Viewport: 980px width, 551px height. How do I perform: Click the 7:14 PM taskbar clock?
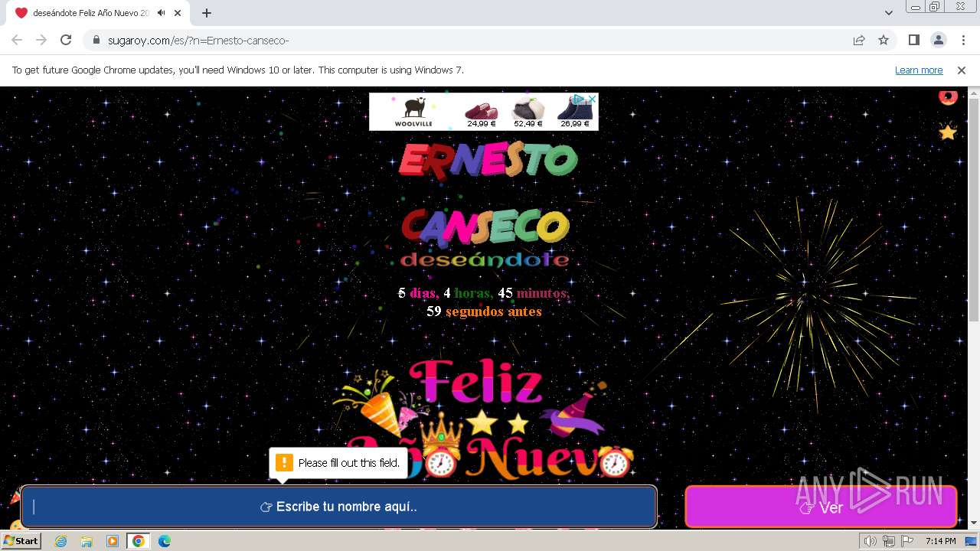(x=940, y=541)
